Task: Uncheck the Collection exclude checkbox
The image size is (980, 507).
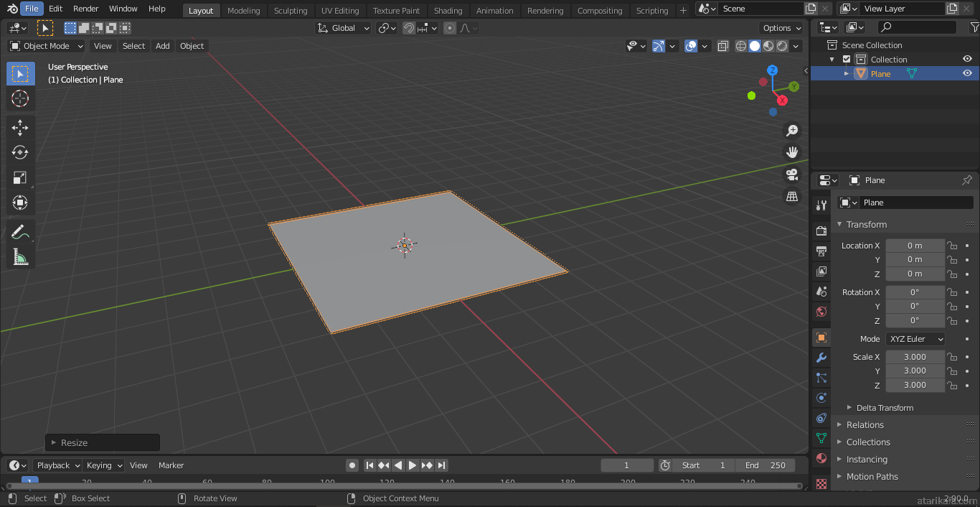Action: click(x=847, y=60)
